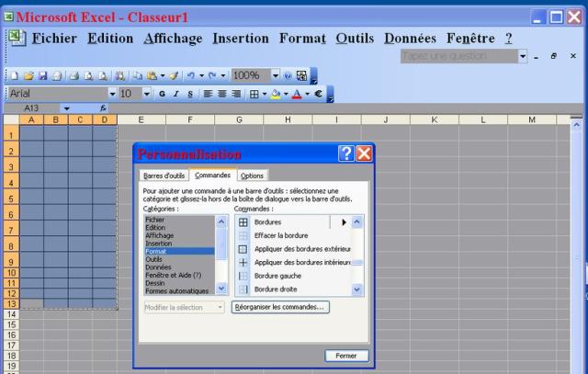Open the Données menu
The image size is (588, 374).
click(x=410, y=39)
